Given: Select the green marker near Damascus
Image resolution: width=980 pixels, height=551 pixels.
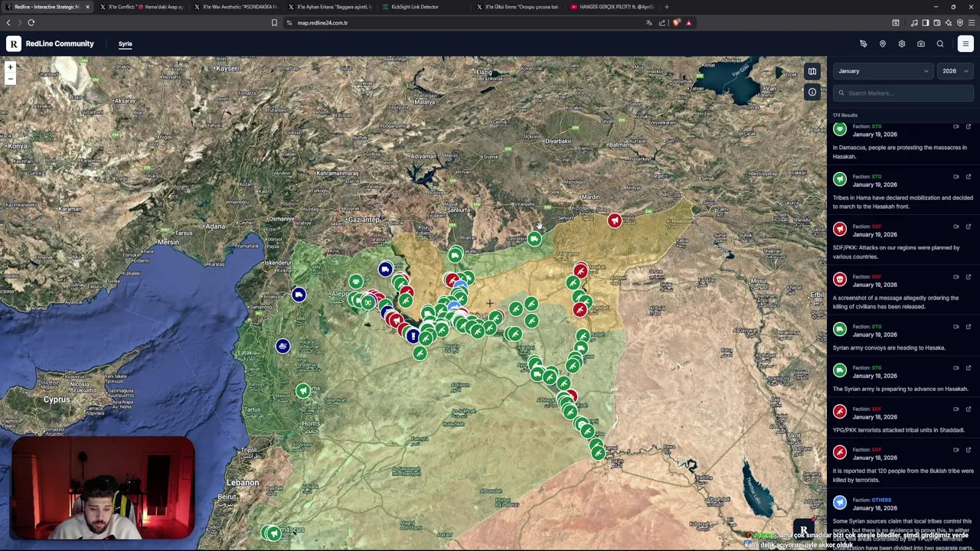Looking at the screenshot, I should click(273, 533).
